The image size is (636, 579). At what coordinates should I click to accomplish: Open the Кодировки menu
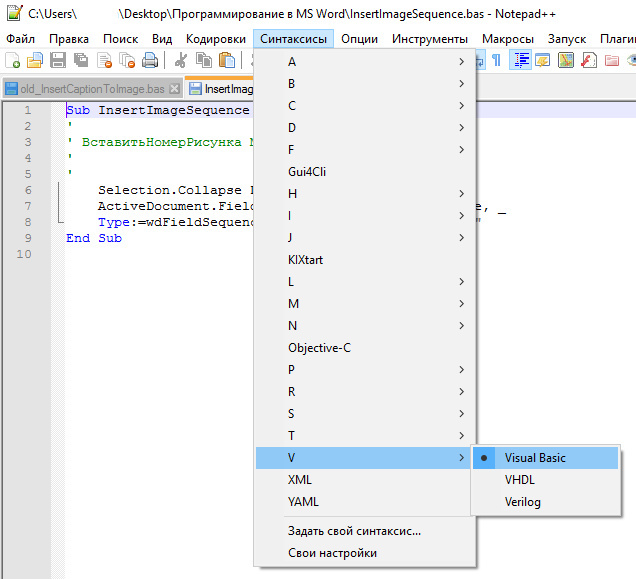tap(216, 39)
